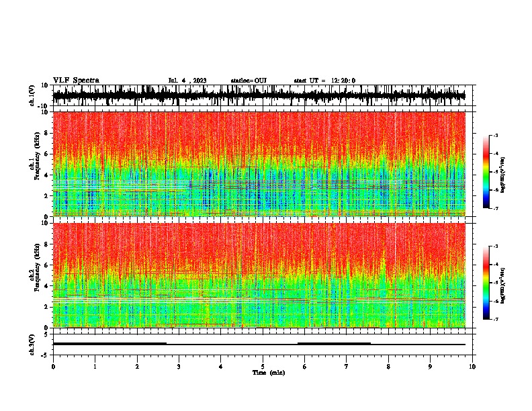Click the '-3' label on ch.1 color scale
This screenshot has width=532, height=411.
click(495, 135)
